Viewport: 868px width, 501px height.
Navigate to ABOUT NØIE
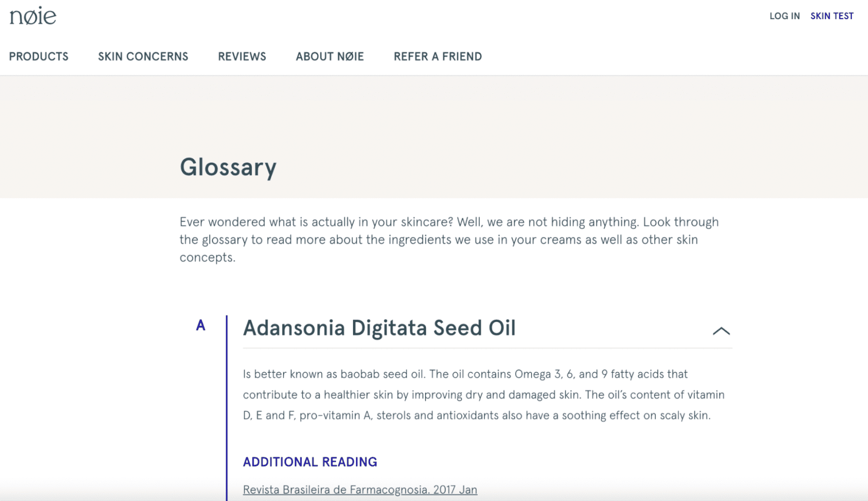(330, 57)
